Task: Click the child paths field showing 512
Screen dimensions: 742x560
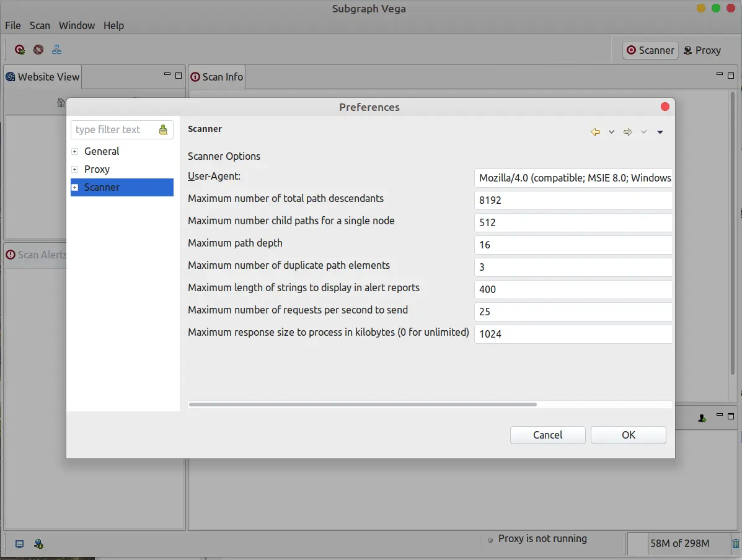Action: tap(573, 222)
